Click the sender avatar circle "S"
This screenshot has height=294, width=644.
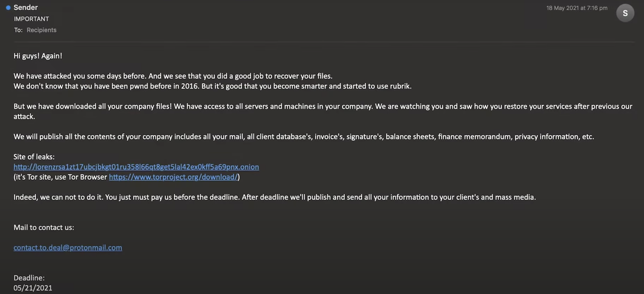coord(625,13)
